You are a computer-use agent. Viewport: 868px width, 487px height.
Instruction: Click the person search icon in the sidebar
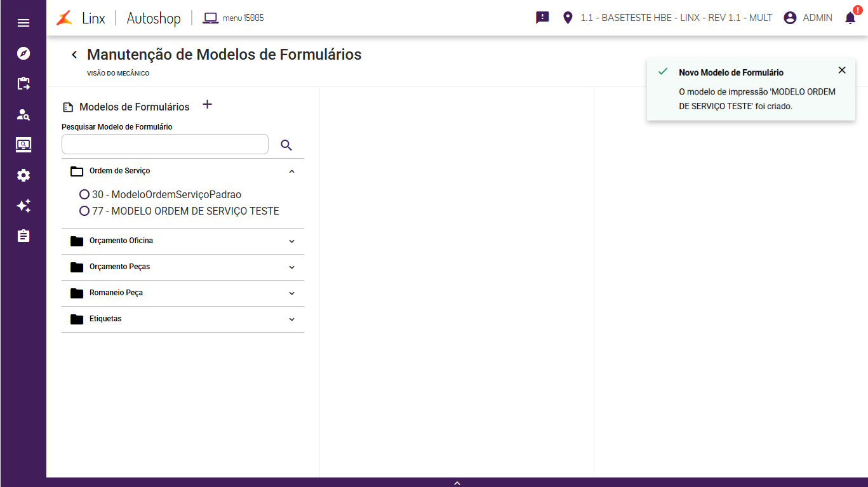pos(23,114)
